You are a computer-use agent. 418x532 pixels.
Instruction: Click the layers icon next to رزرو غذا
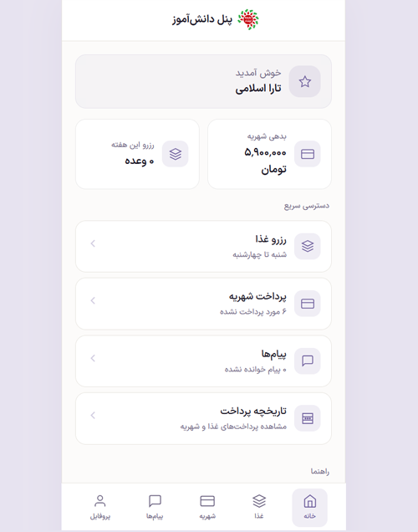[x=308, y=246]
